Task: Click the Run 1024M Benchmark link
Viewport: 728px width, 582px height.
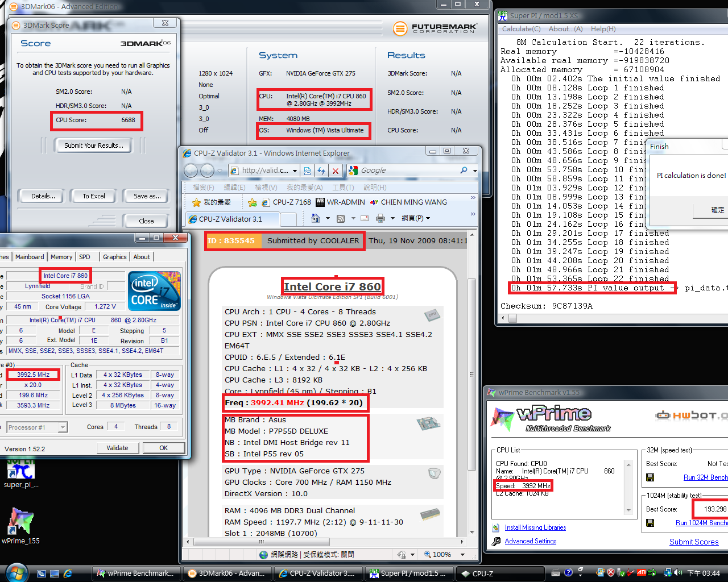Action: [x=701, y=523]
